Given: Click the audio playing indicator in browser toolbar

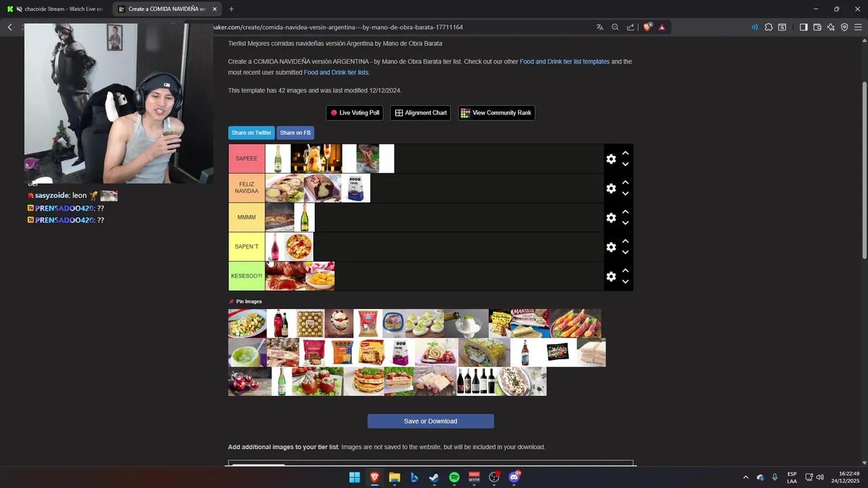Looking at the screenshot, I should tap(755, 27).
